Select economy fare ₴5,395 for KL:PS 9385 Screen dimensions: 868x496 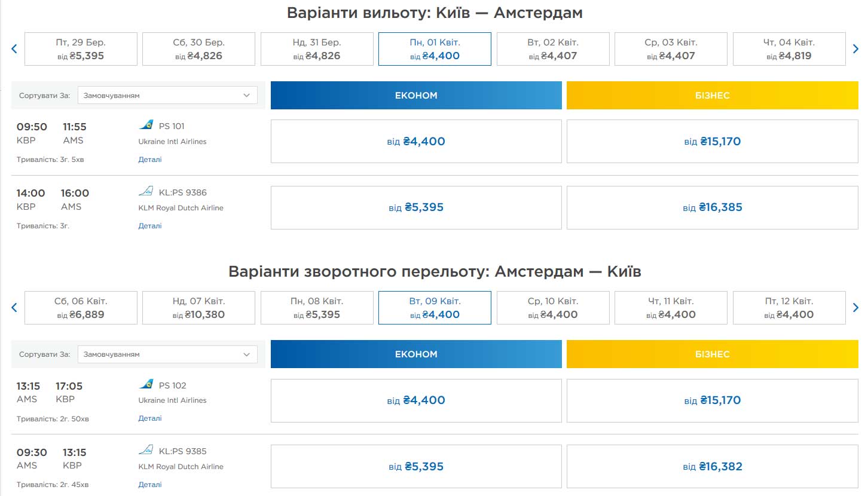pos(416,467)
